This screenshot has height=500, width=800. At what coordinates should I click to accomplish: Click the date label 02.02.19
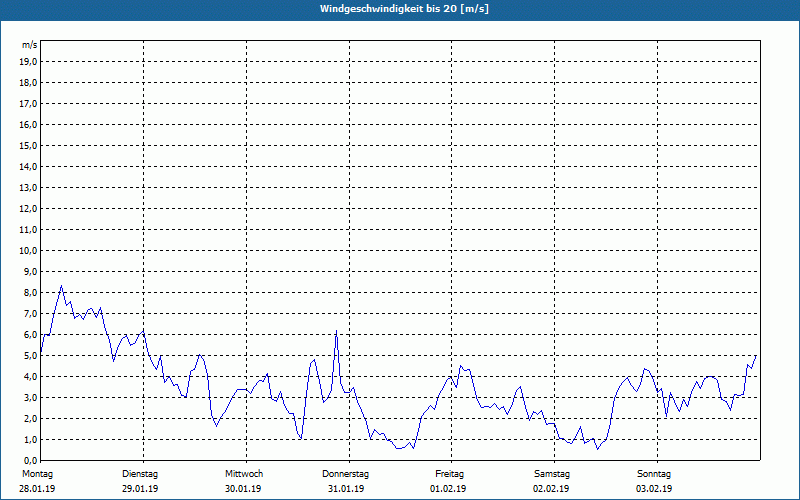coord(551,489)
